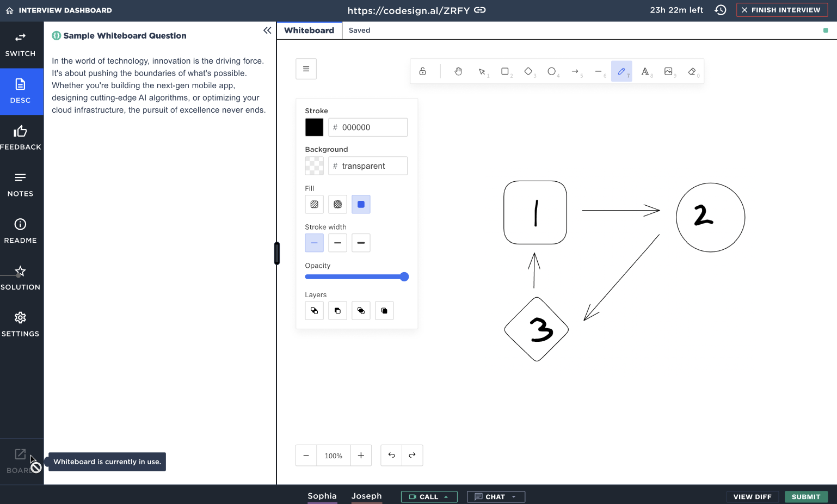This screenshot has width=837, height=504.
Task: Click the drawn circle labeled 2
Action: (x=711, y=217)
